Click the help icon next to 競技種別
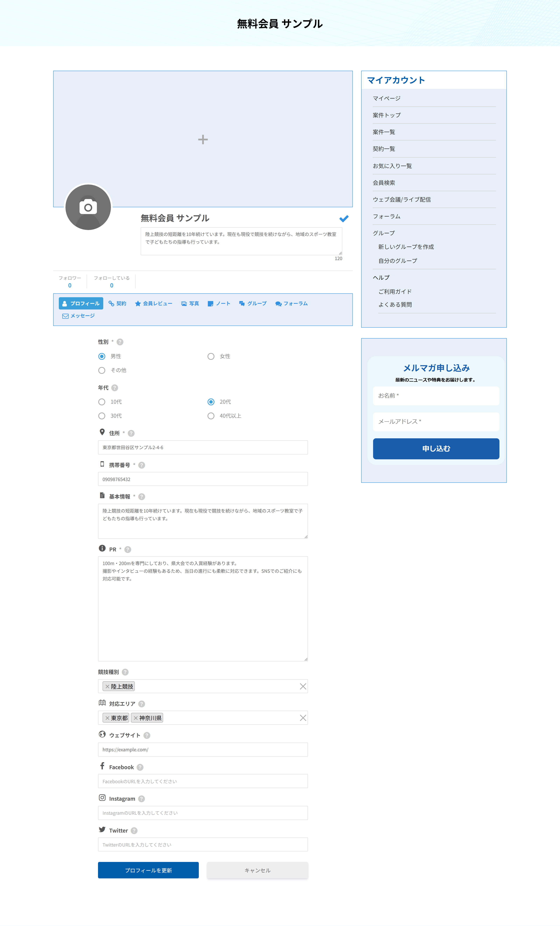This screenshot has width=560, height=926. [x=125, y=672]
